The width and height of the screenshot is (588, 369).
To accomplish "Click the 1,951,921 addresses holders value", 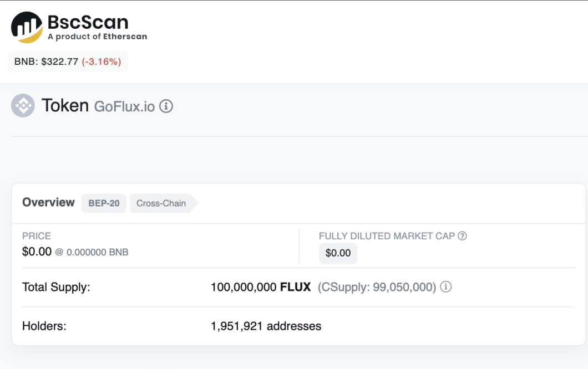I will coord(266,326).
